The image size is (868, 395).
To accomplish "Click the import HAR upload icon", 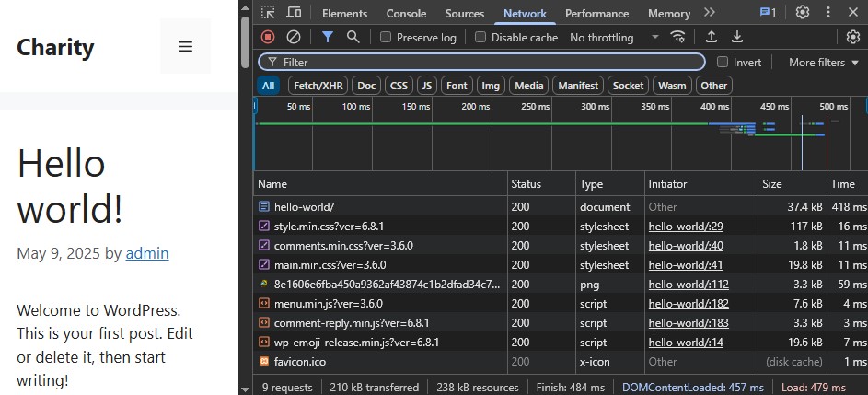I will 711,37.
